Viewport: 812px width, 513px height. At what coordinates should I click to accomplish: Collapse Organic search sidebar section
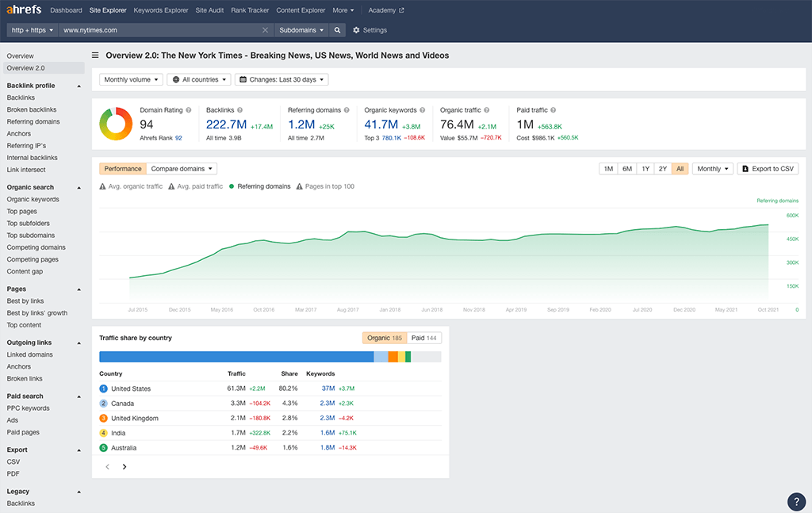click(79, 187)
